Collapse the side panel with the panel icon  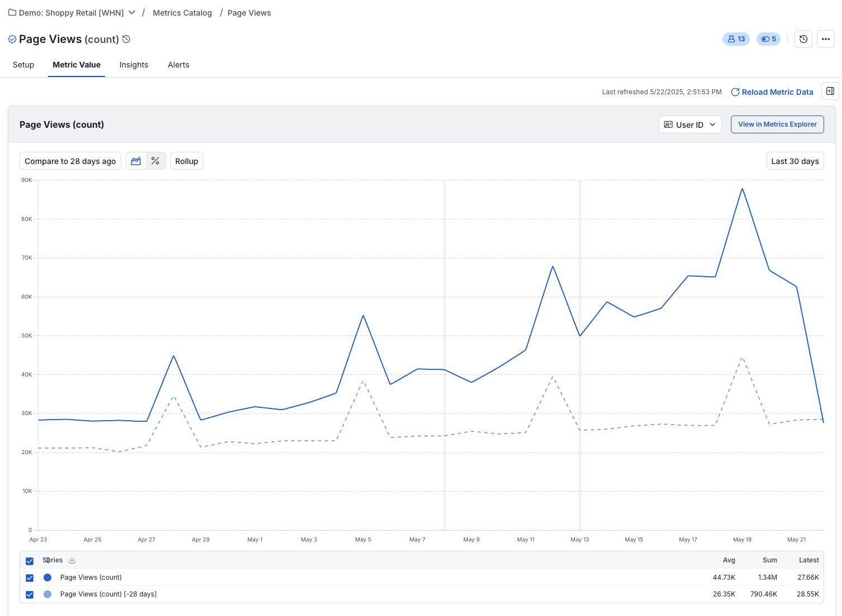click(829, 90)
